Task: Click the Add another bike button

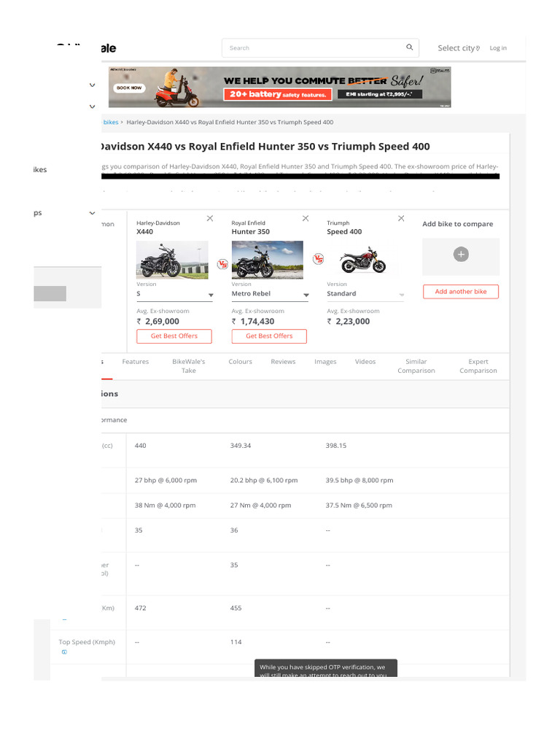Action: (461, 292)
